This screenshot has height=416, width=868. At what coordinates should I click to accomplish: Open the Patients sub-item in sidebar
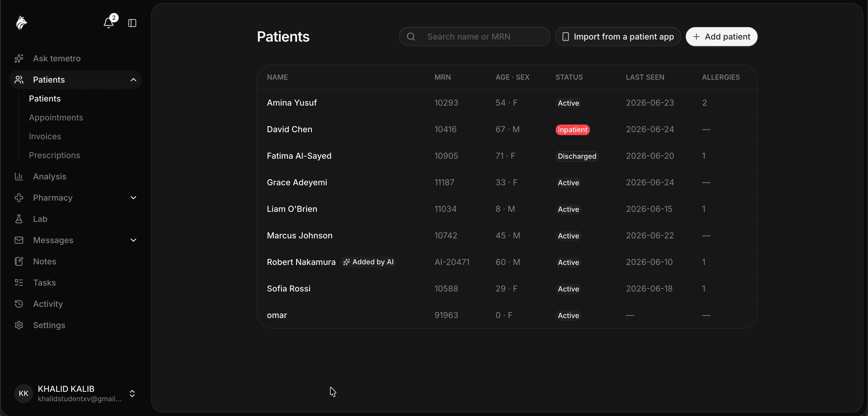pyautogui.click(x=45, y=99)
